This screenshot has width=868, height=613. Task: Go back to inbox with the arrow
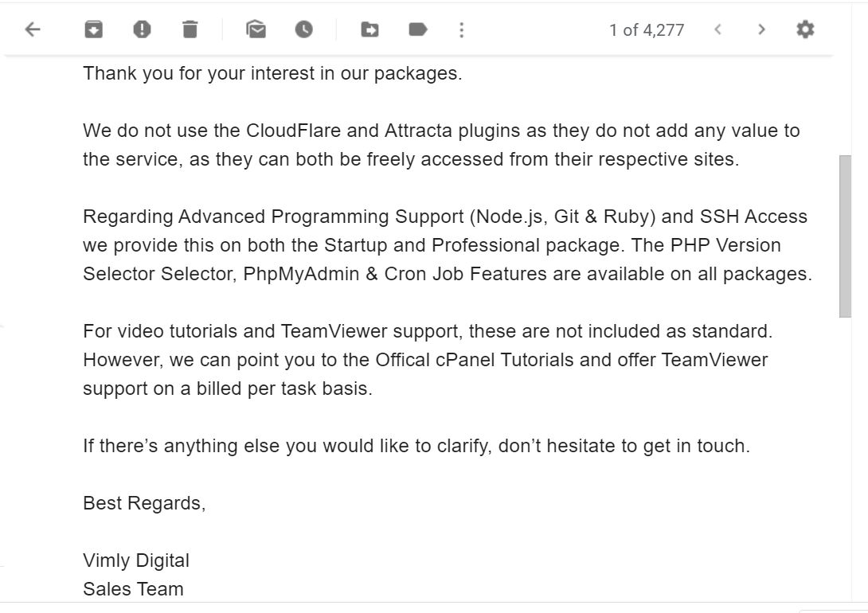pos(33,29)
